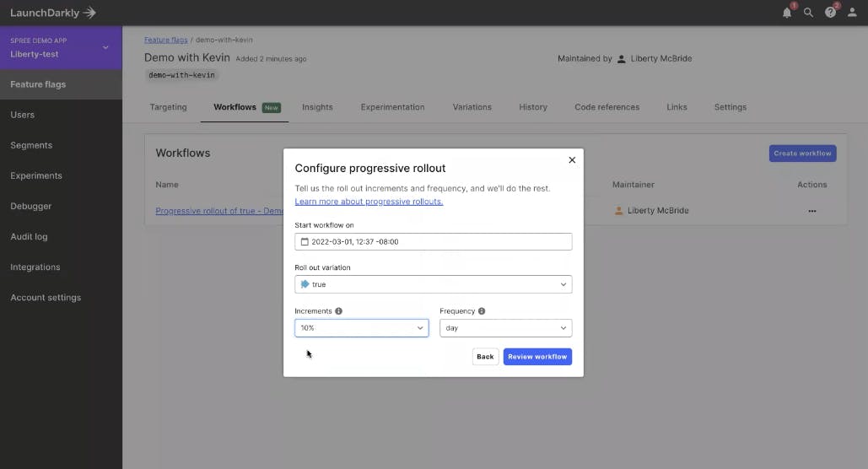
Task: Click the Liberty McBride maintainer avatar icon
Action: 619,210
